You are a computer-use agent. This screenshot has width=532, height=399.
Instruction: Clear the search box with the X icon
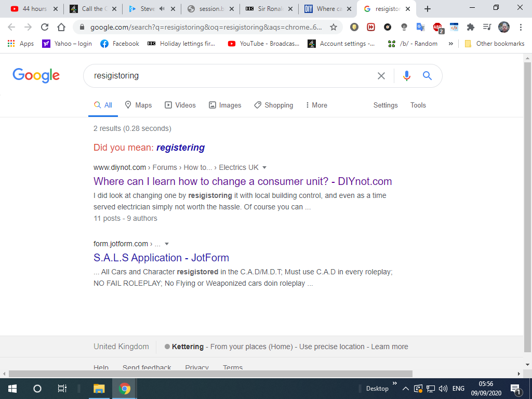[381, 76]
